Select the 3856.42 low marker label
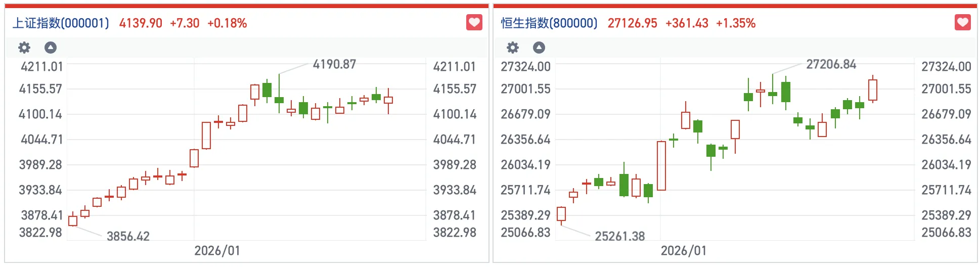Image resolution: width=980 pixels, height=267 pixels. click(x=128, y=236)
